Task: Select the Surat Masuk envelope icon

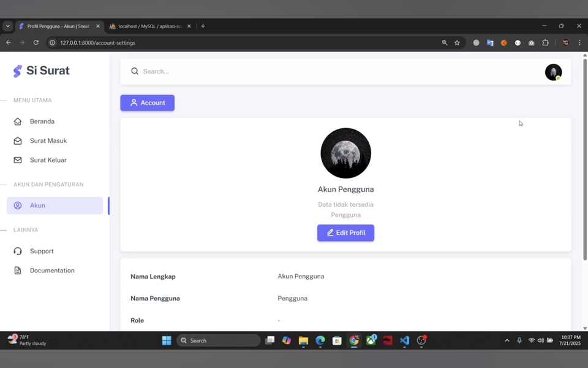Action: (18, 141)
